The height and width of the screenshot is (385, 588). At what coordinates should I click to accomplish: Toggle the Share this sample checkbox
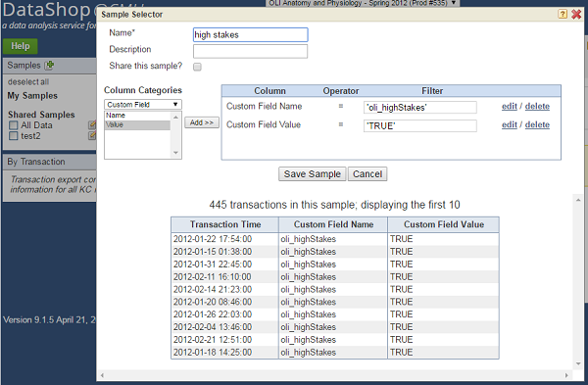(197, 67)
